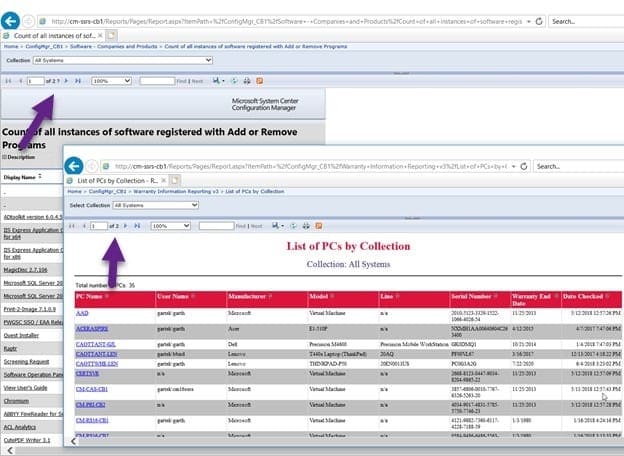Go to first page in the List of PCs toolbar
The image size is (624, 456).
click(x=72, y=226)
